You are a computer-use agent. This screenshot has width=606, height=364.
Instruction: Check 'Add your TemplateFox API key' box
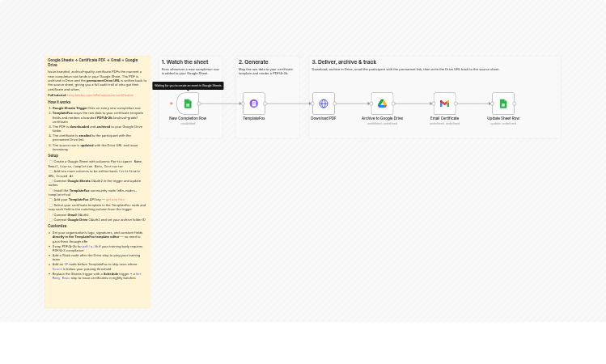pyautogui.click(x=51, y=200)
